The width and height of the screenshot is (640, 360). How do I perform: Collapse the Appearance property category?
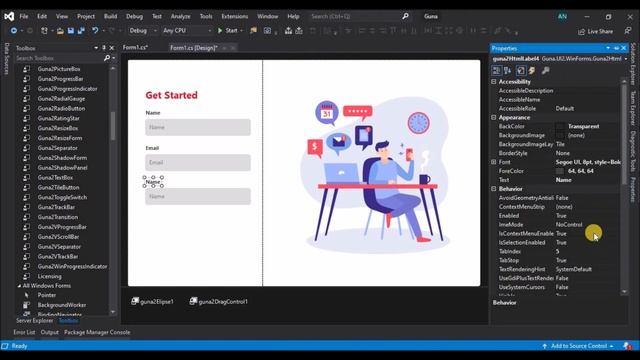pos(494,118)
